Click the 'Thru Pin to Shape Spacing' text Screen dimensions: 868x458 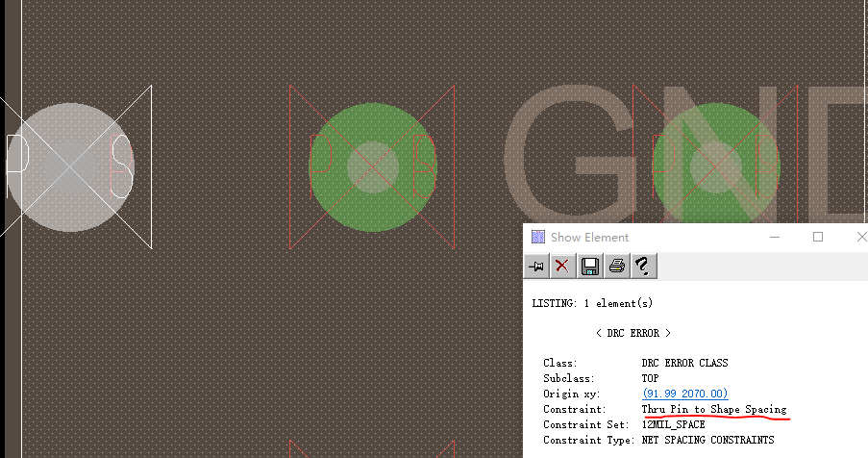pos(714,409)
